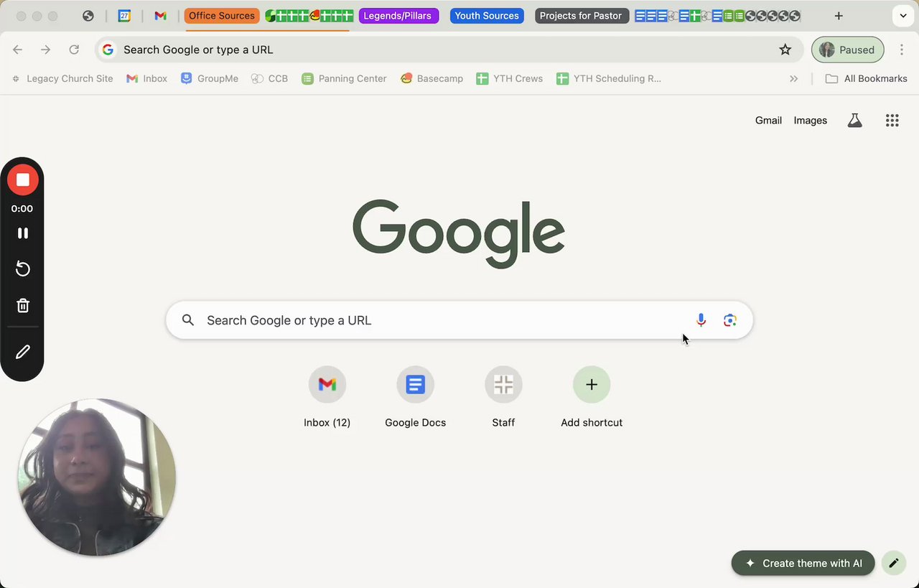Image resolution: width=919 pixels, height=588 pixels.
Task: Open Legacy Church Site bookmark
Action: (x=62, y=79)
